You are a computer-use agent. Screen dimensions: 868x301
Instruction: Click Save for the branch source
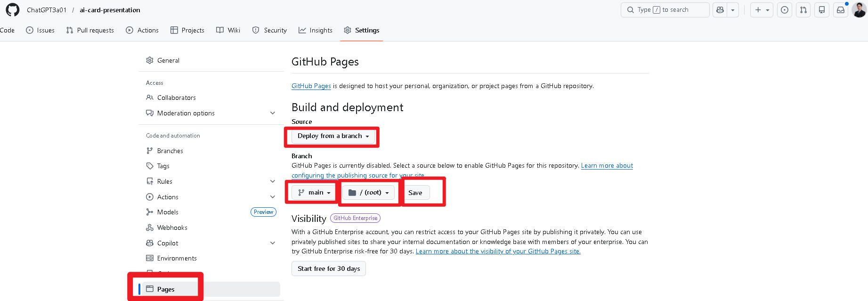(x=415, y=193)
